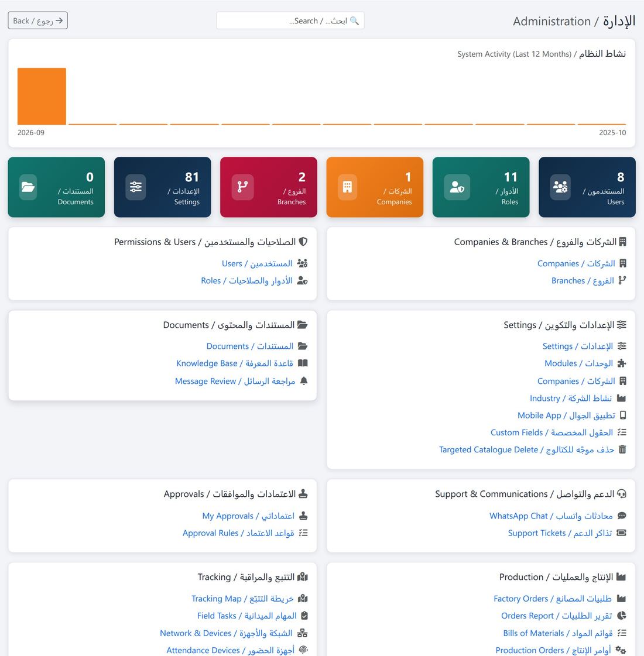The height and width of the screenshot is (656, 644).
Task: Click the chat bubble icon beside WhatsApp Chat
Action: [622, 516]
